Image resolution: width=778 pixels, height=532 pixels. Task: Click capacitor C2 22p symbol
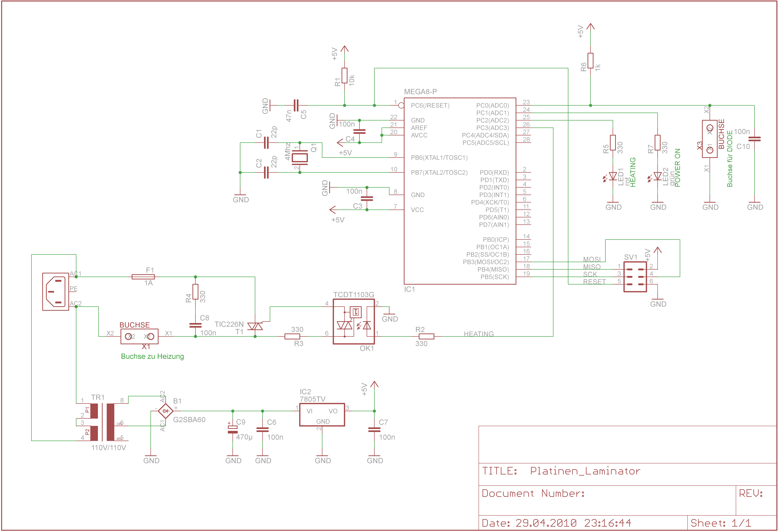(266, 172)
